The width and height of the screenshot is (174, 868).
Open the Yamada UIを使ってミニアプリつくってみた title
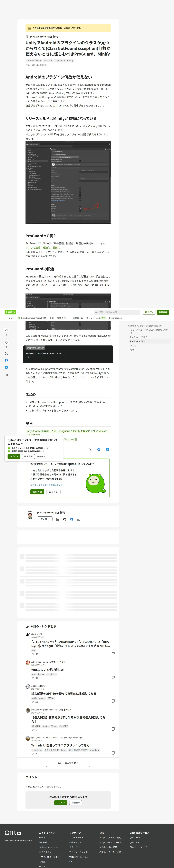coord(60,745)
